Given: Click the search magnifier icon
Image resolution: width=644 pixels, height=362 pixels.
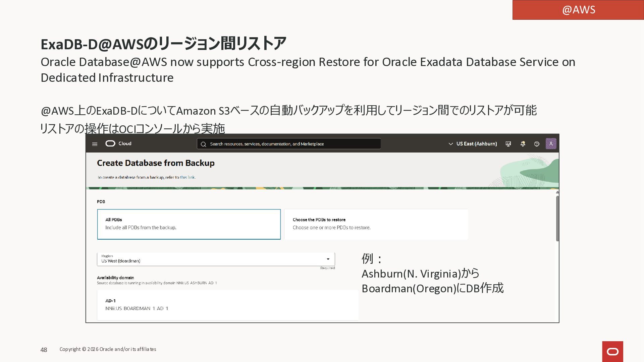Looking at the screenshot, I should 203,144.
